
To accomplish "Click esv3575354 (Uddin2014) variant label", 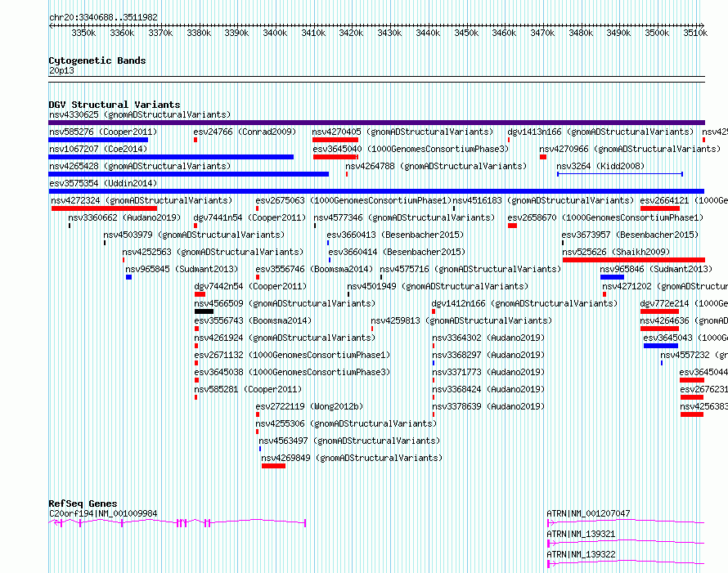I will click(103, 183).
